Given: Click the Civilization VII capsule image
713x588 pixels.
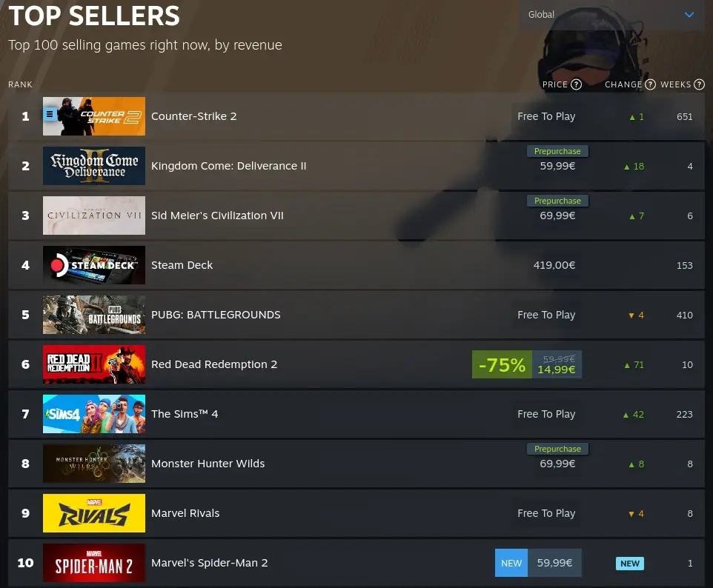Looking at the screenshot, I should (x=94, y=216).
